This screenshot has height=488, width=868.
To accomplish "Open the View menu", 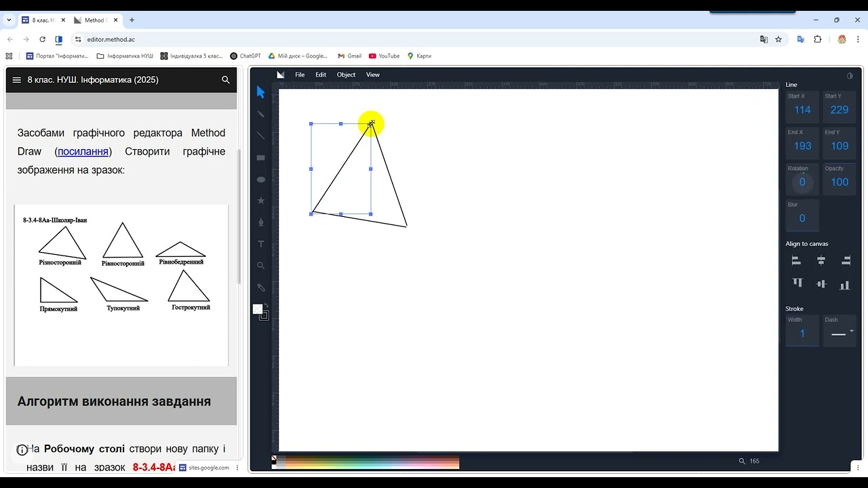I will point(373,75).
